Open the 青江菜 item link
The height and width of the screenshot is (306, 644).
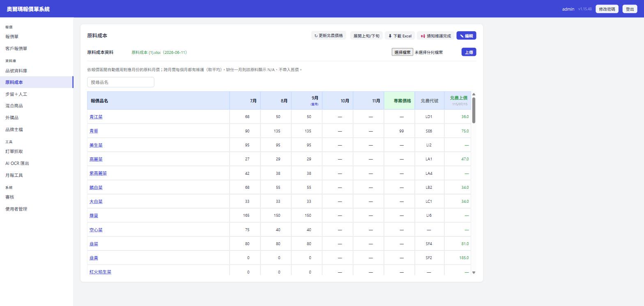pyautogui.click(x=96, y=117)
